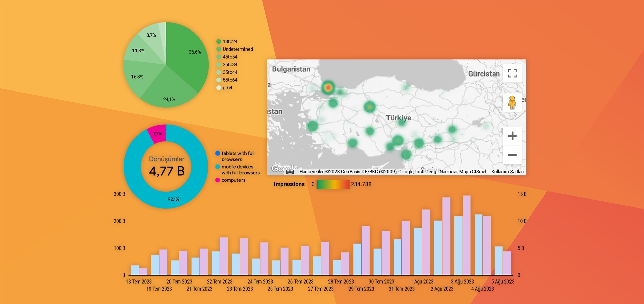Zoom out with the map minus button
Viewport: 644px width, 304px height.
coord(512,155)
